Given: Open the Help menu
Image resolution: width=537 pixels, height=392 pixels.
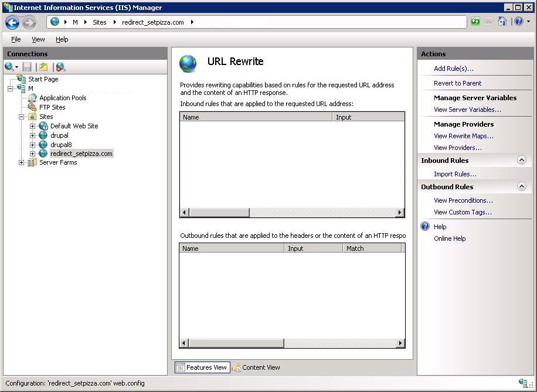Looking at the screenshot, I should 62,39.
